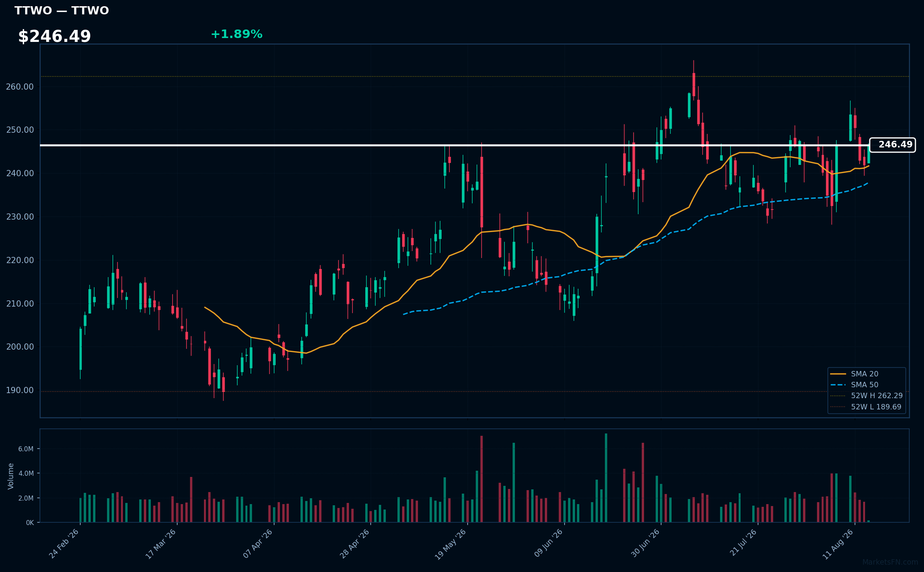Click the Volume axis title

click(10, 476)
